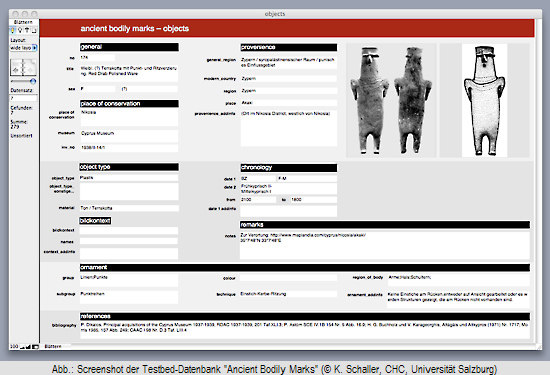This screenshot has width=550, height=375.
Task: Click the empty bildkontext field
Action: pos(129,230)
